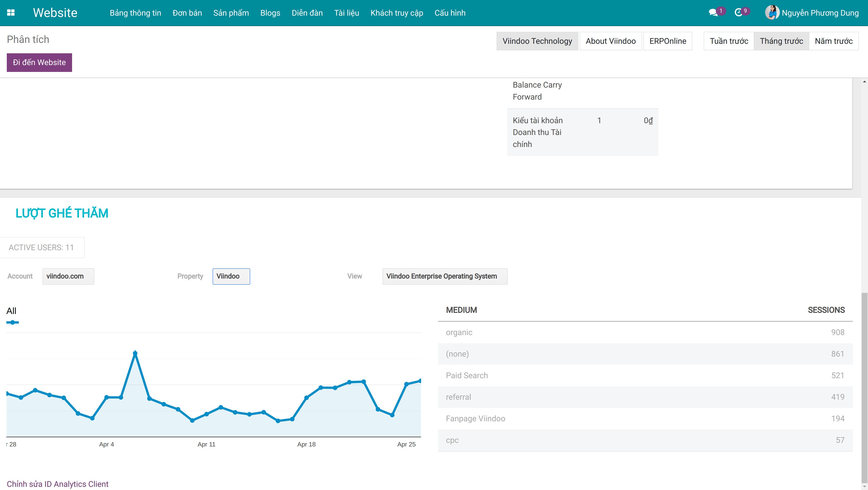
Task: Expand the View selector dropdown
Action: 444,276
